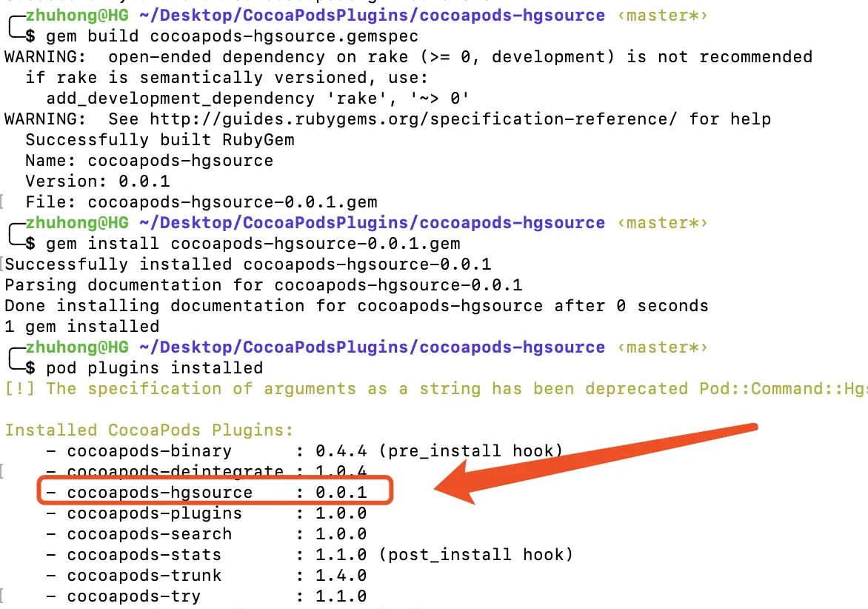Click the cocoapods-plugins 1.0.0 row
The height and width of the screenshot is (609, 868).
[207, 513]
